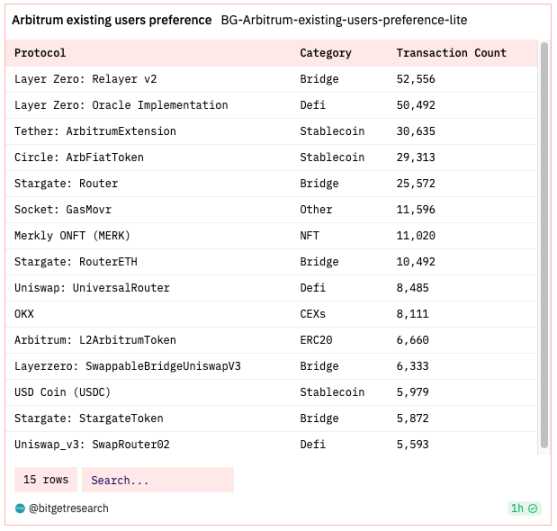This screenshot has width=557, height=531.
Task: Click the Arbitrum existing users preference title
Action: tap(112, 20)
